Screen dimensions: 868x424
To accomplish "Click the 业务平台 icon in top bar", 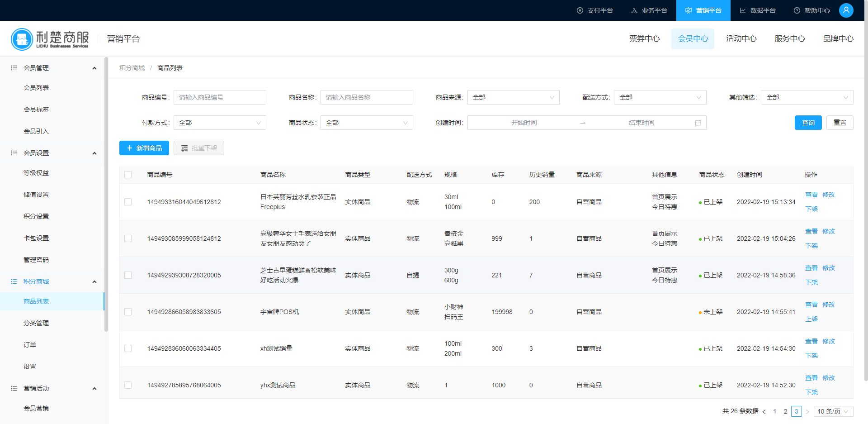I will point(634,10).
